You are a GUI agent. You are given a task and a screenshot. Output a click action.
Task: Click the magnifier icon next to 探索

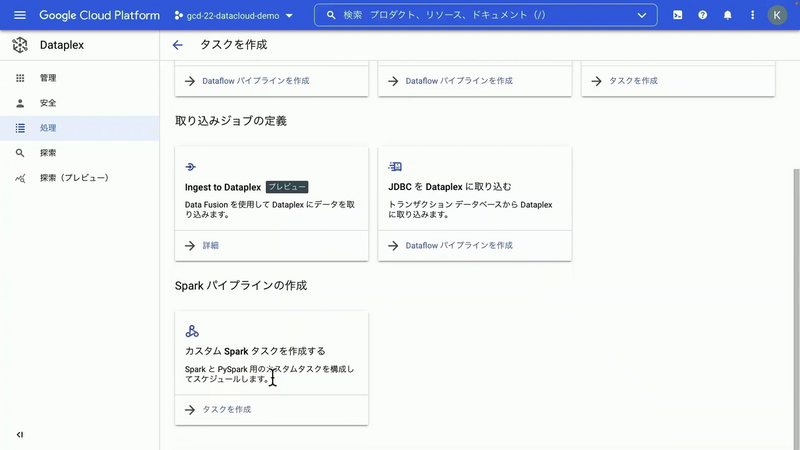click(x=20, y=153)
